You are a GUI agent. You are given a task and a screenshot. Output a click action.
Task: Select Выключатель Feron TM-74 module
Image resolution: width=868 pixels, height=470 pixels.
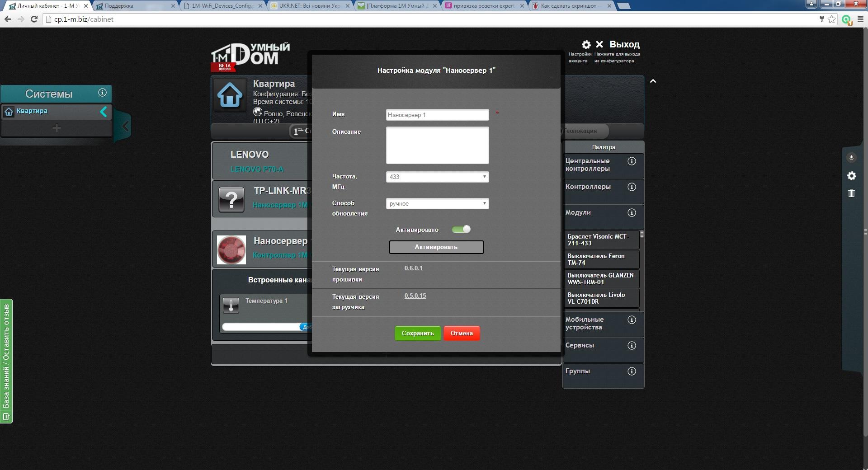click(x=602, y=259)
